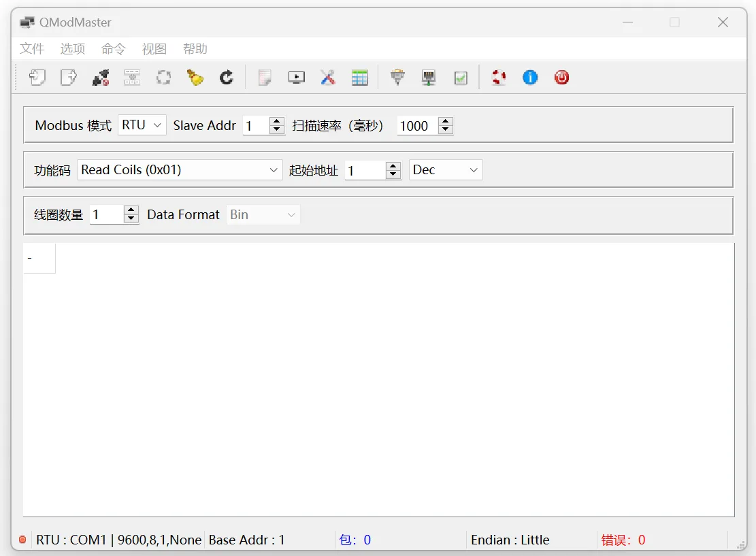Image resolution: width=756 pixels, height=556 pixels.
Task: Click the "Base Addr : 1" status entry
Action: pos(246,540)
